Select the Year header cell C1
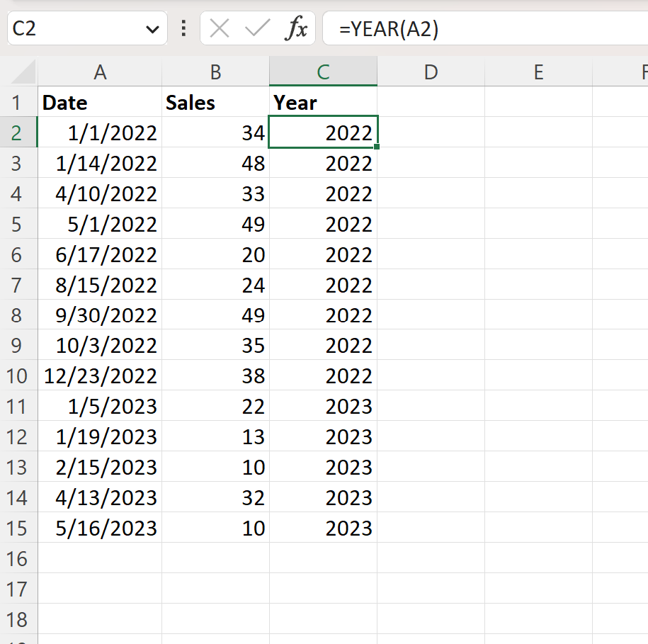Screen dimensions: 648x644 [x=323, y=102]
